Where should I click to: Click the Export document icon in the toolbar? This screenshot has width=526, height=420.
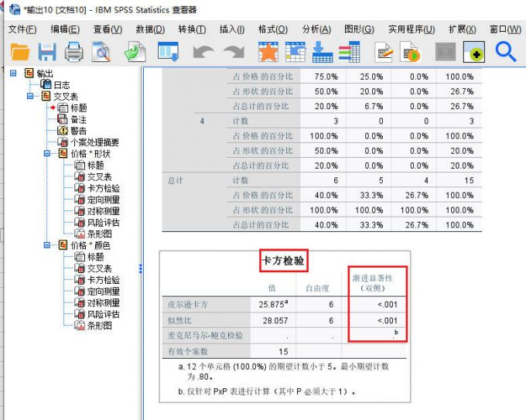pos(135,53)
